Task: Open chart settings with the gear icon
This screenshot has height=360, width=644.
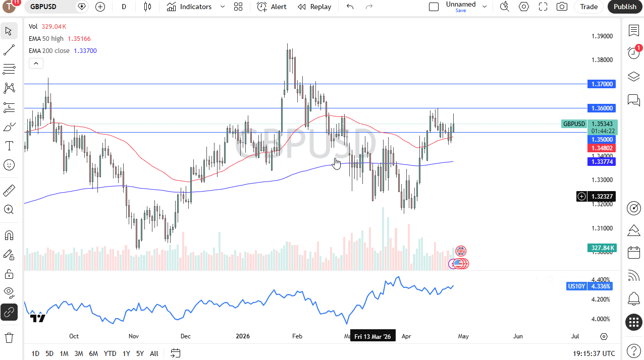Action: coord(523,7)
